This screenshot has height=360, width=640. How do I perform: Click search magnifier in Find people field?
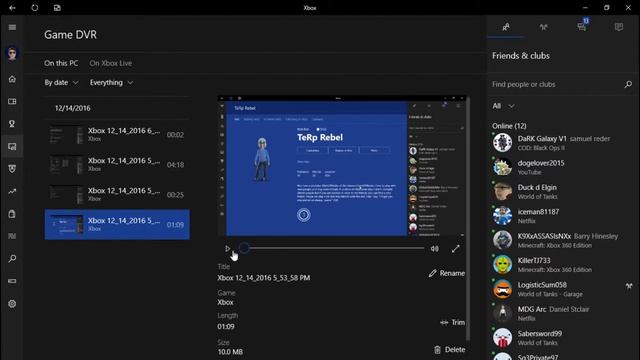click(x=628, y=84)
